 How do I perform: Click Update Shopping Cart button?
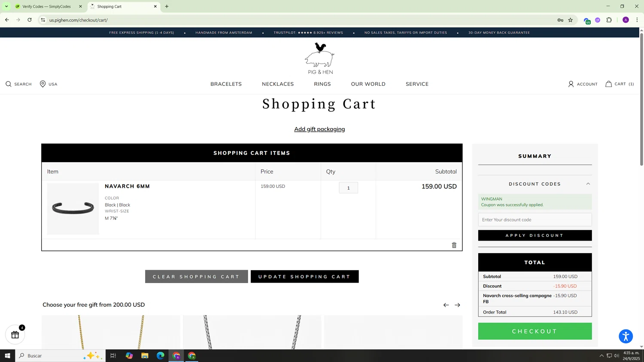tap(305, 277)
